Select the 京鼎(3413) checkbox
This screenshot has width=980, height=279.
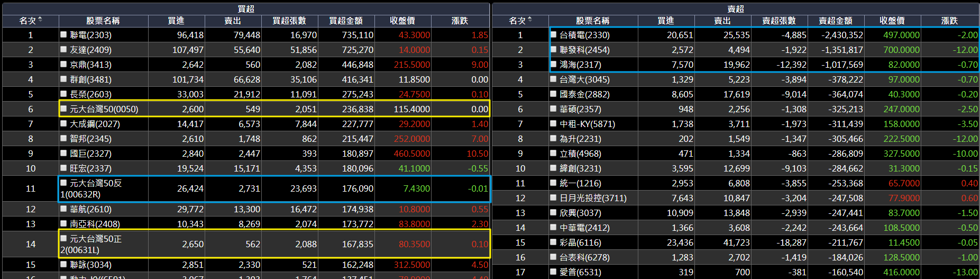(x=63, y=64)
